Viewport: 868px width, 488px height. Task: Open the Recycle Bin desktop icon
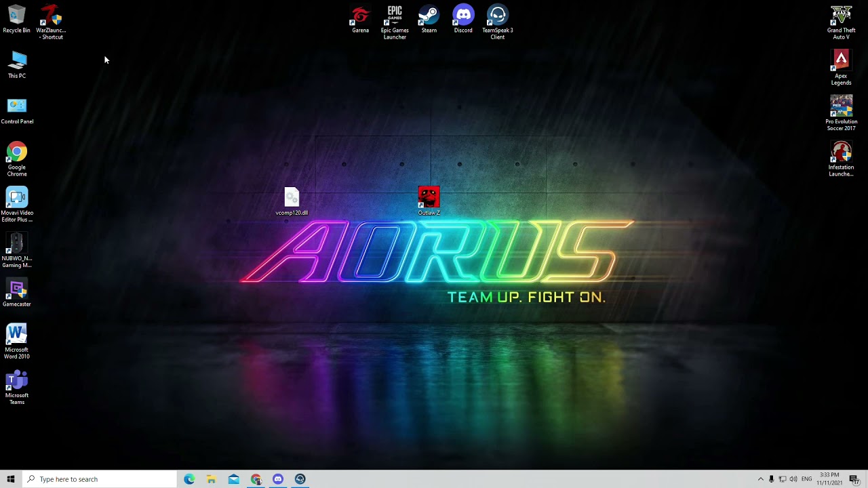point(17,19)
